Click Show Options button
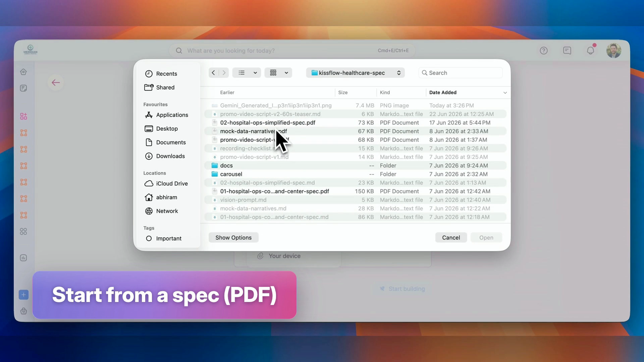The width and height of the screenshot is (644, 362). click(233, 238)
